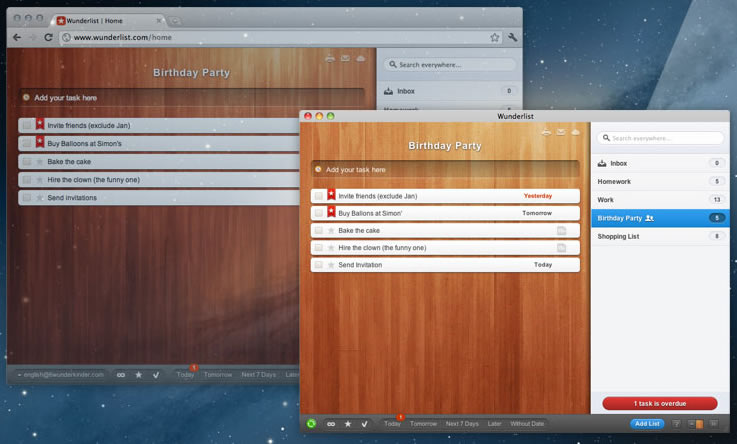Viewport: 737px width, 444px height.
Task: Click the account email in browser bottom bar
Action: (x=63, y=374)
